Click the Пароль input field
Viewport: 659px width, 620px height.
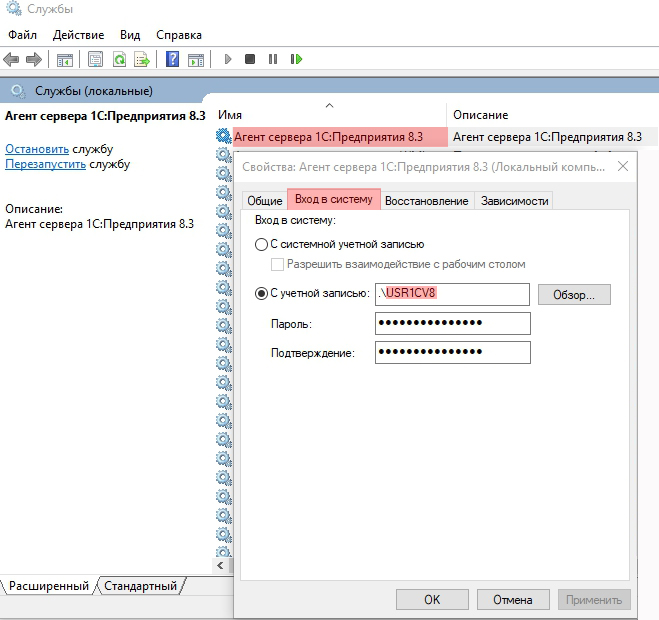(453, 323)
